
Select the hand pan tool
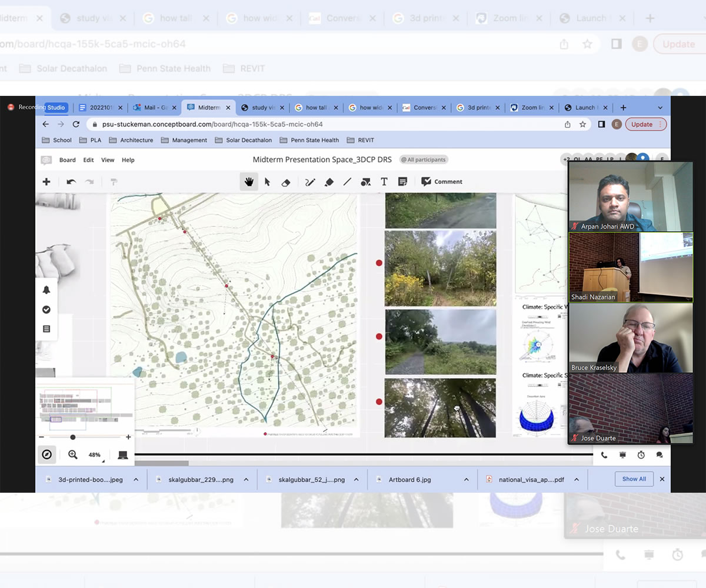click(249, 182)
